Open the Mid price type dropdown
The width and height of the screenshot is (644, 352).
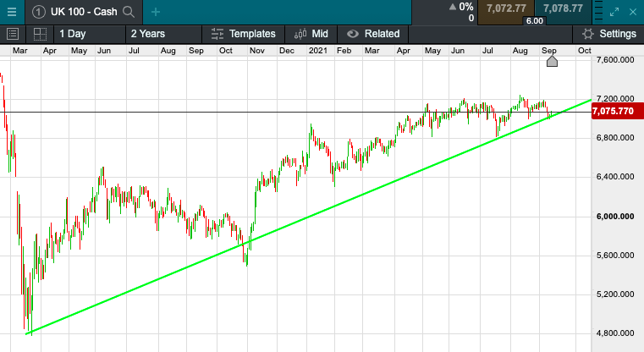[x=310, y=34]
